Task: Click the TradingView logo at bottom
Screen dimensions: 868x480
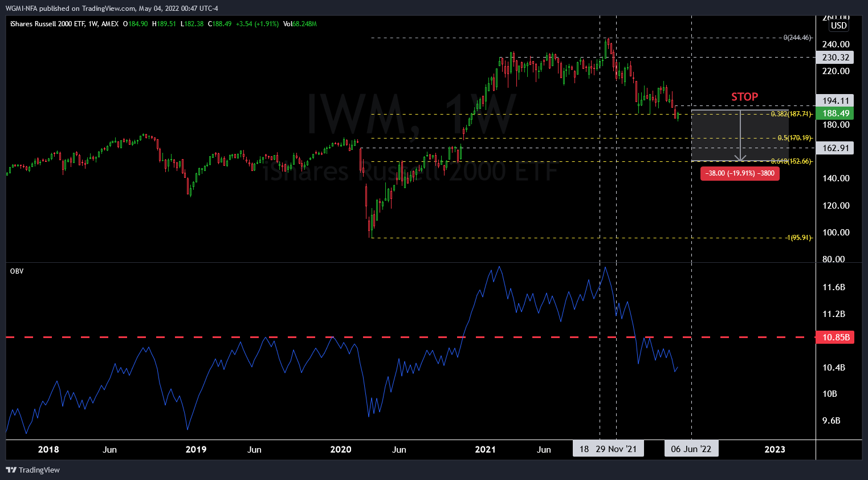Action: (x=32, y=470)
